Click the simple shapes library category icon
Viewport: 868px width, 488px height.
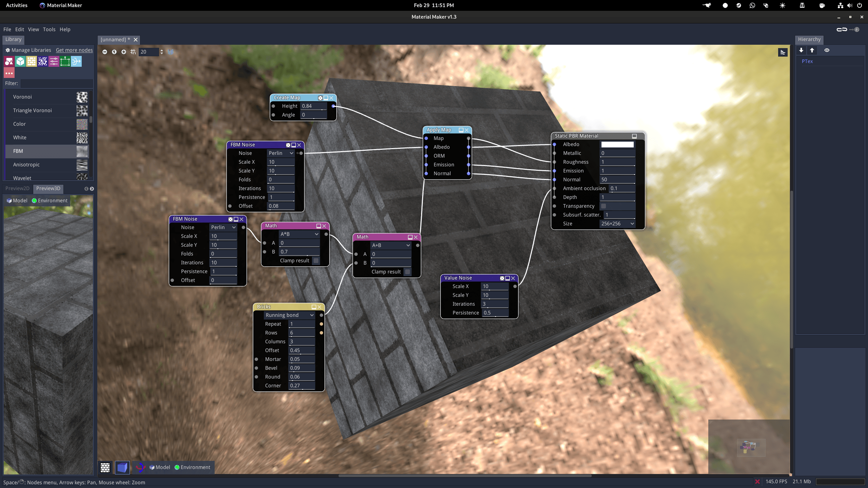[x=9, y=61]
